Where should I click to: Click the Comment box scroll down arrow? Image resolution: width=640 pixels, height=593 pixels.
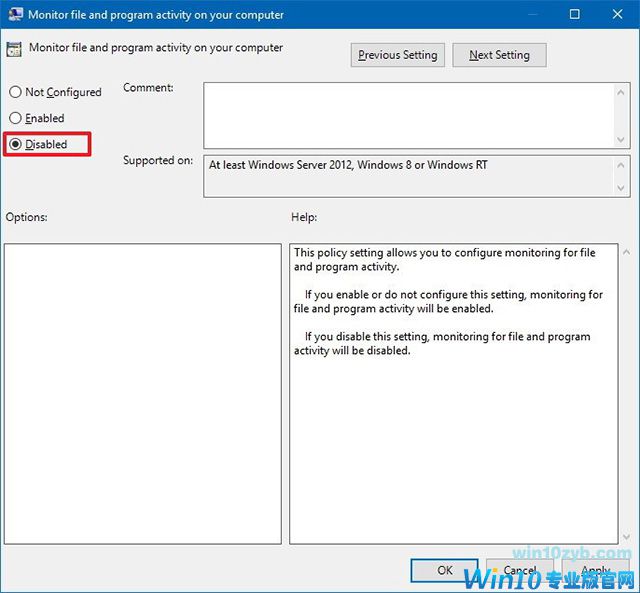click(x=621, y=140)
